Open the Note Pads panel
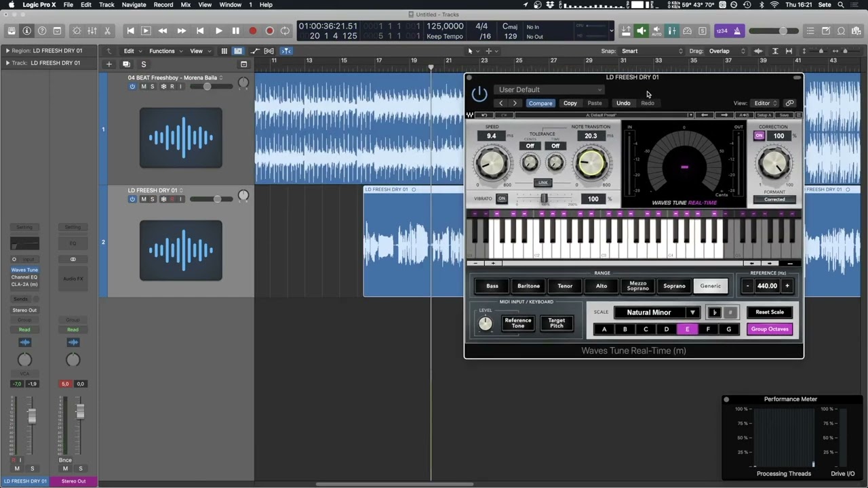The height and width of the screenshot is (488, 868). tap(826, 30)
